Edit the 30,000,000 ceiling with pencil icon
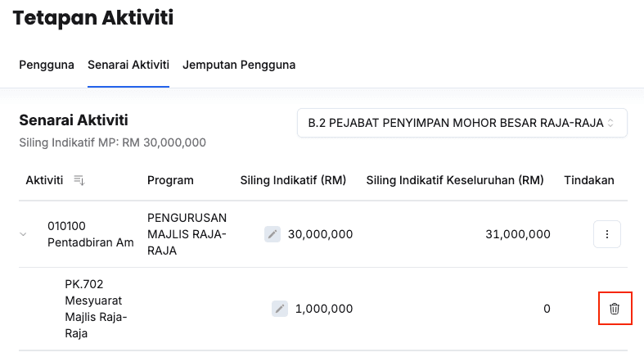This screenshot has height=357, width=644. [x=272, y=234]
